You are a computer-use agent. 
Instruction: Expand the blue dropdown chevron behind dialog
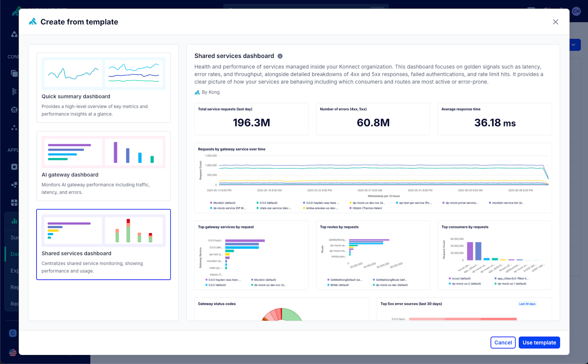click(573, 45)
